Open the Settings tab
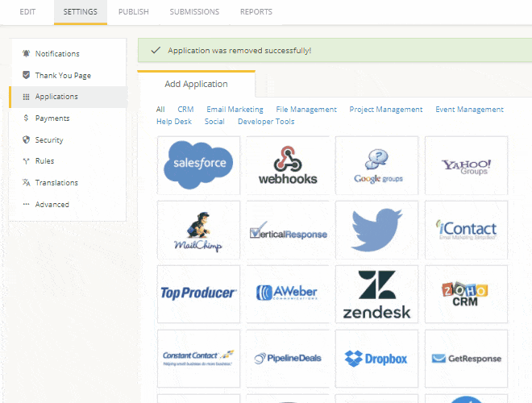This screenshot has width=532, height=403. (x=81, y=12)
